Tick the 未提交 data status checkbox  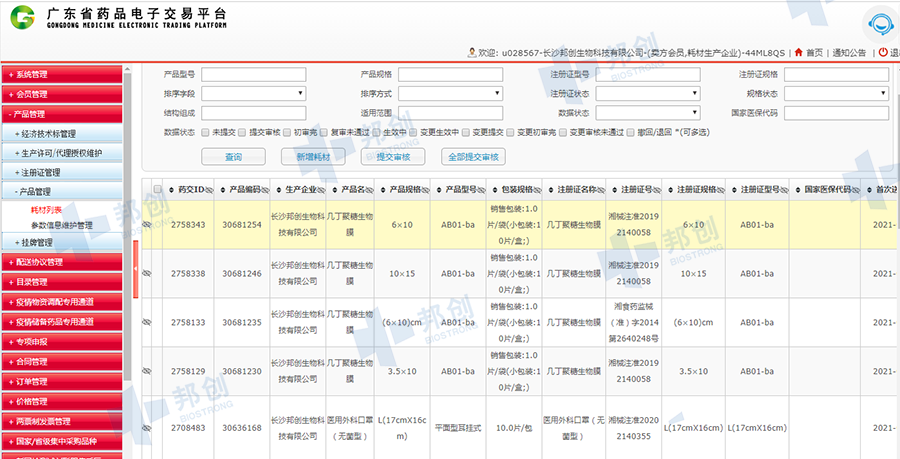[x=205, y=132]
